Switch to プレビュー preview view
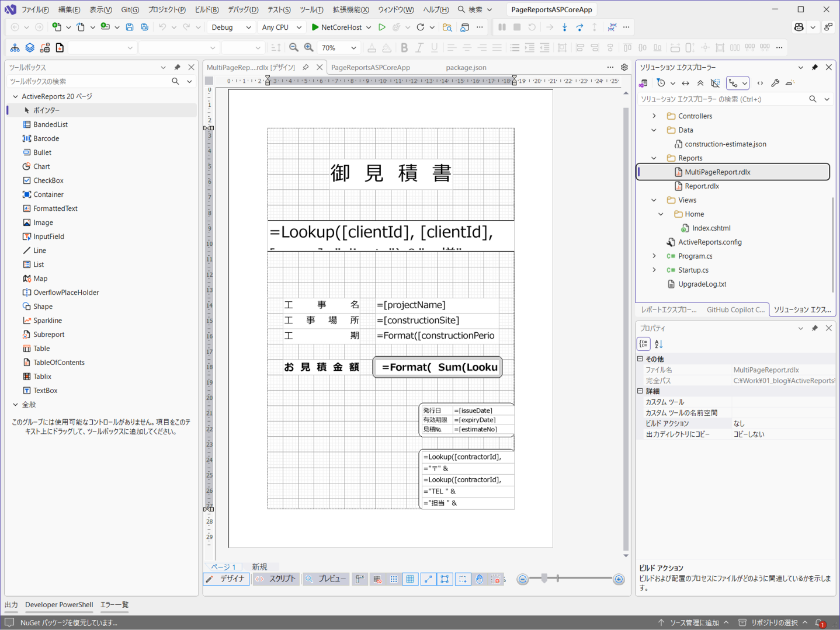This screenshot has width=840, height=630. pos(326,579)
